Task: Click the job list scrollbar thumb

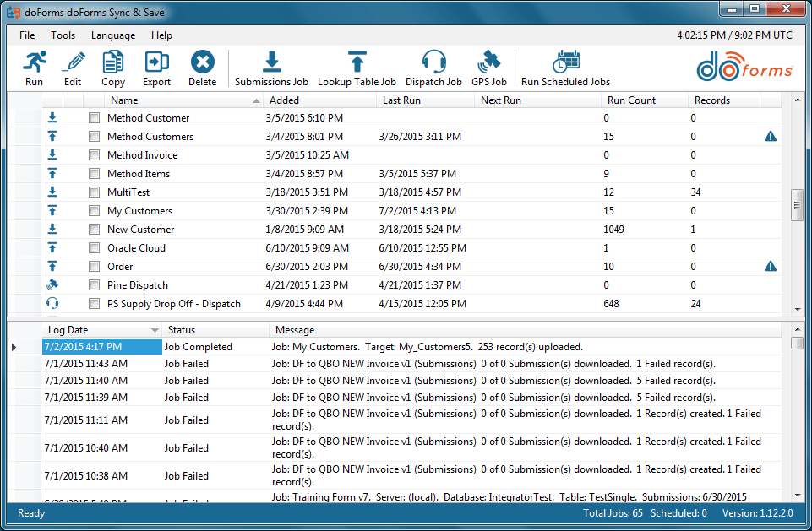Action: pos(797,205)
